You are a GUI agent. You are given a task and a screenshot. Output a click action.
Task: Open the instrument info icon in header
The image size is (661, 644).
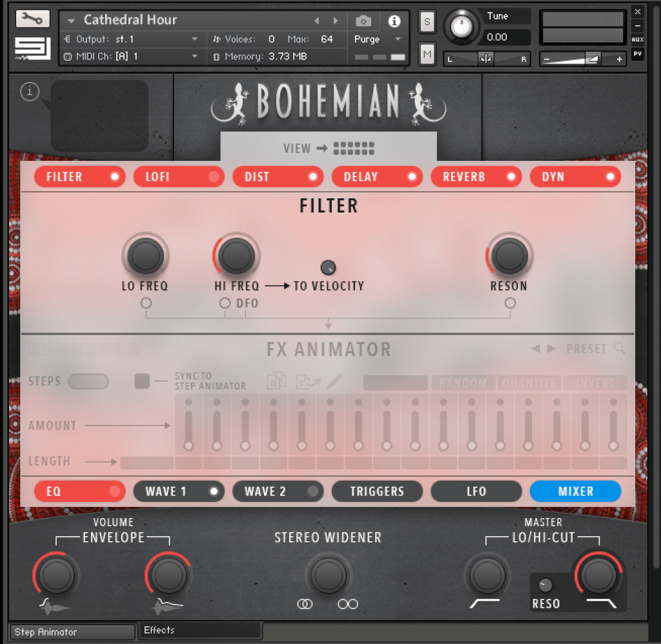pos(394,21)
